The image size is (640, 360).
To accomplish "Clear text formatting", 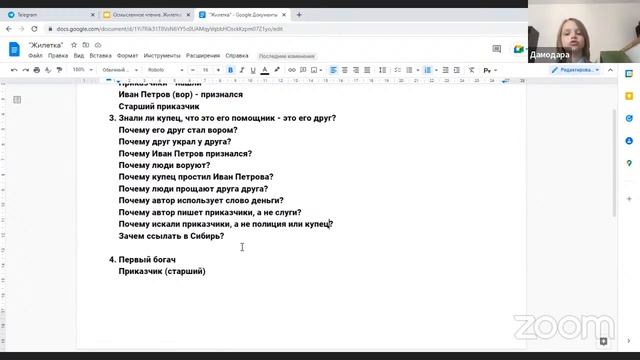I will pyautogui.click(x=471, y=70).
